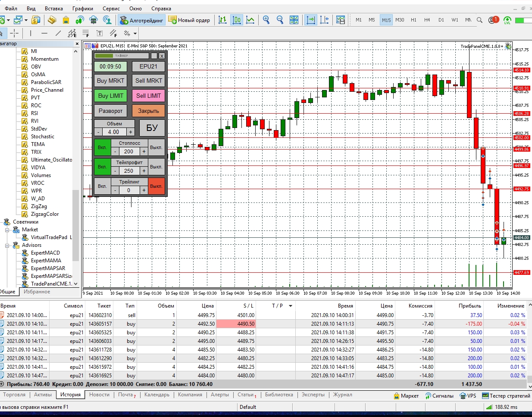The height and width of the screenshot is (417, 532).
Task: Zoom in on the chart
Action: click(266, 20)
